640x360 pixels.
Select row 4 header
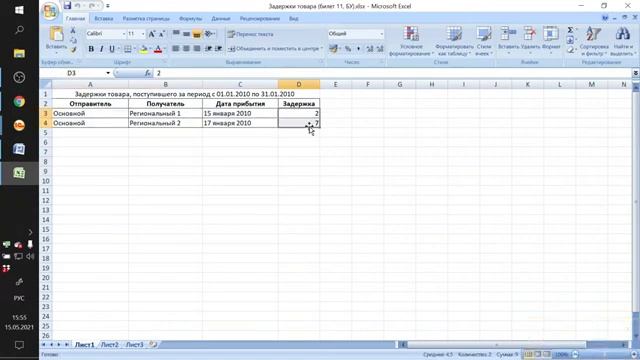coord(46,123)
